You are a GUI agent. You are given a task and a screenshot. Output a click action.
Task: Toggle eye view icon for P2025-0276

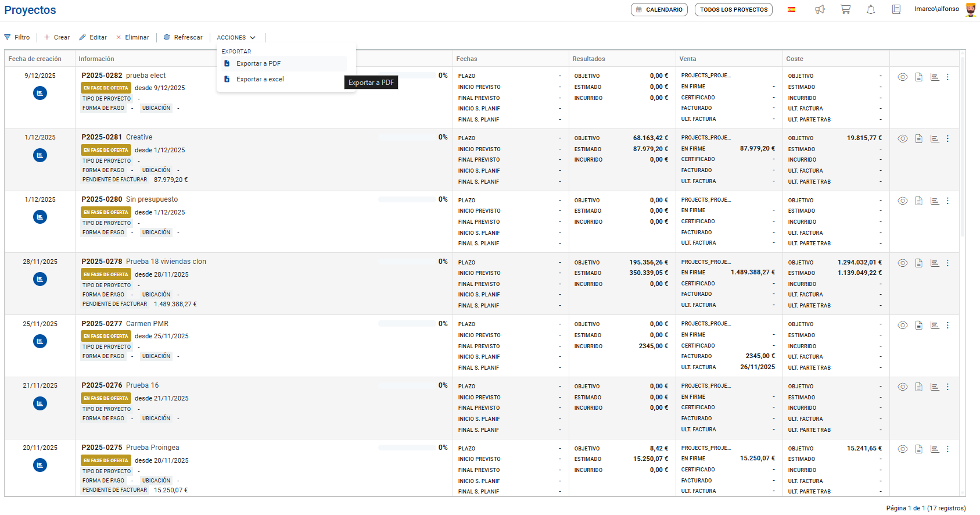[x=902, y=387]
